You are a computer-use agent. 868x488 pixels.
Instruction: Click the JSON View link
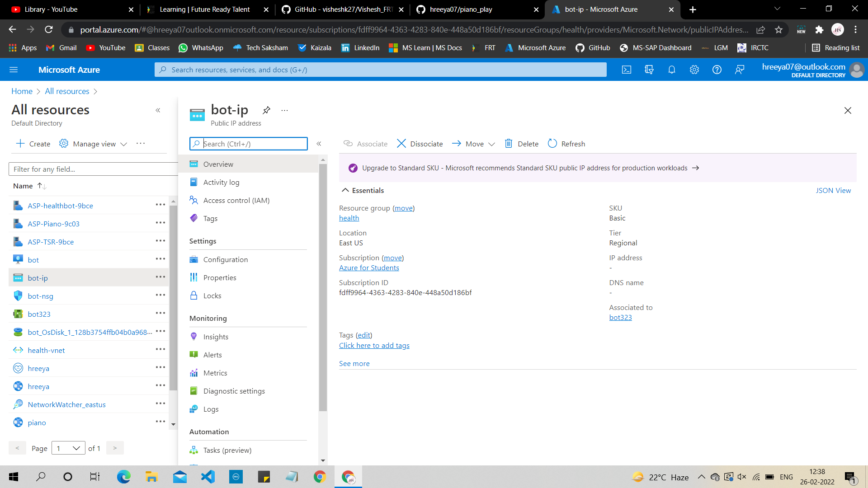click(x=833, y=190)
